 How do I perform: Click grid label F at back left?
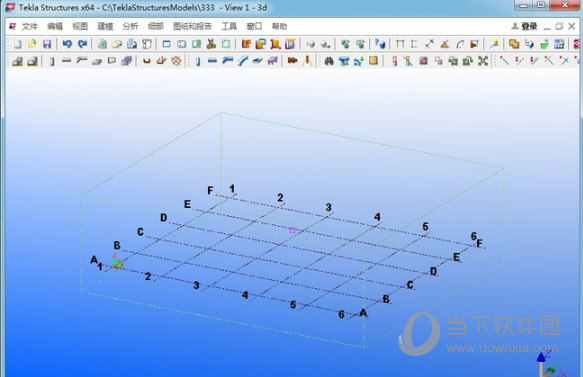point(210,190)
